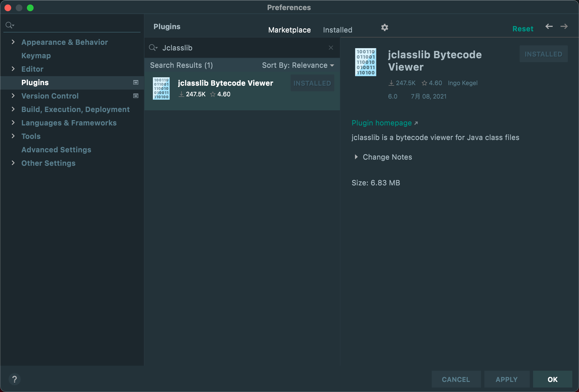Click the large jclasslib plugin logo

[365, 62]
